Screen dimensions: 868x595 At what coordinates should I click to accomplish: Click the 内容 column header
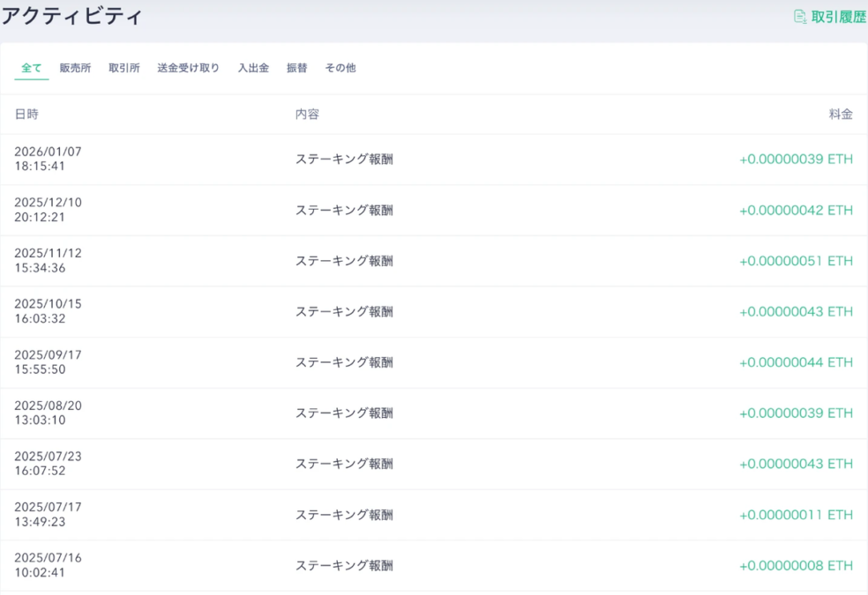(x=307, y=115)
